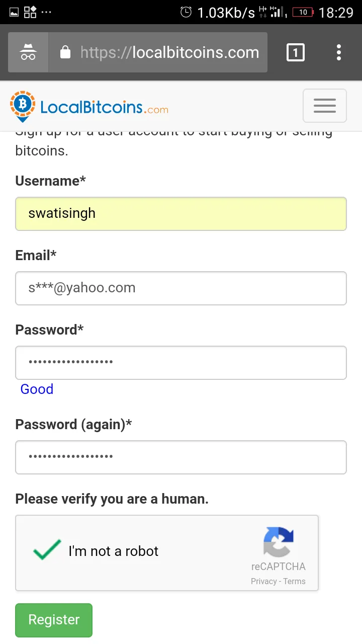The width and height of the screenshot is (362, 644).
Task: Open the browser tab switcher
Action: (x=295, y=52)
